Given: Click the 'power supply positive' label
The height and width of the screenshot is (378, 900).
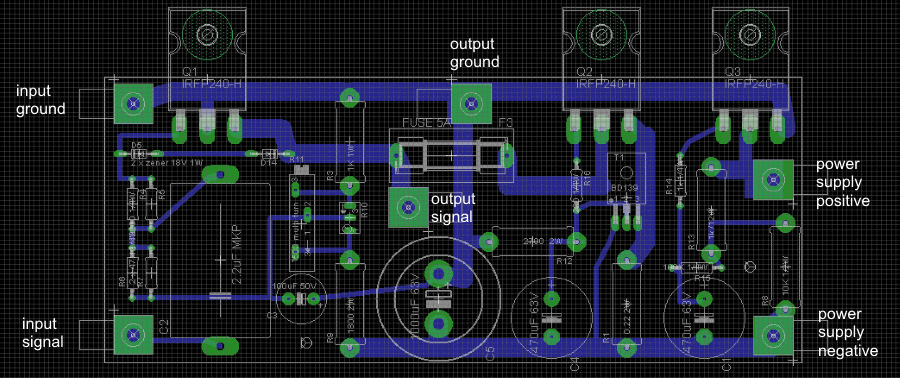Looking at the screenshot, I should click(x=843, y=183).
